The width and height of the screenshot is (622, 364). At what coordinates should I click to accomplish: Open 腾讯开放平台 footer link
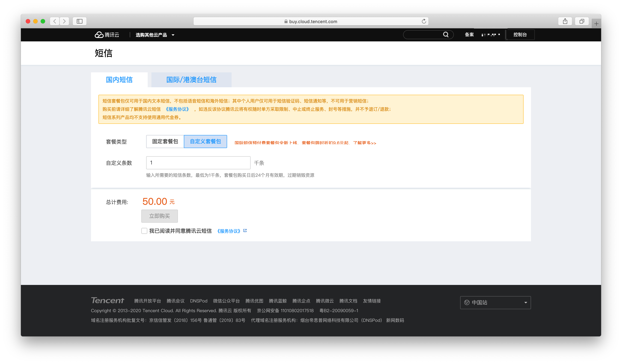(147, 301)
